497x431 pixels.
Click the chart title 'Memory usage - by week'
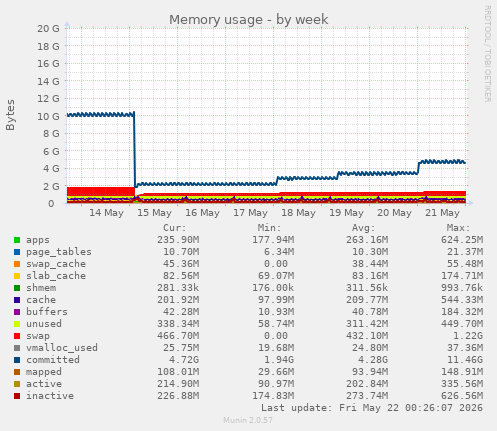pyautogui.click(x=249, y=20)
